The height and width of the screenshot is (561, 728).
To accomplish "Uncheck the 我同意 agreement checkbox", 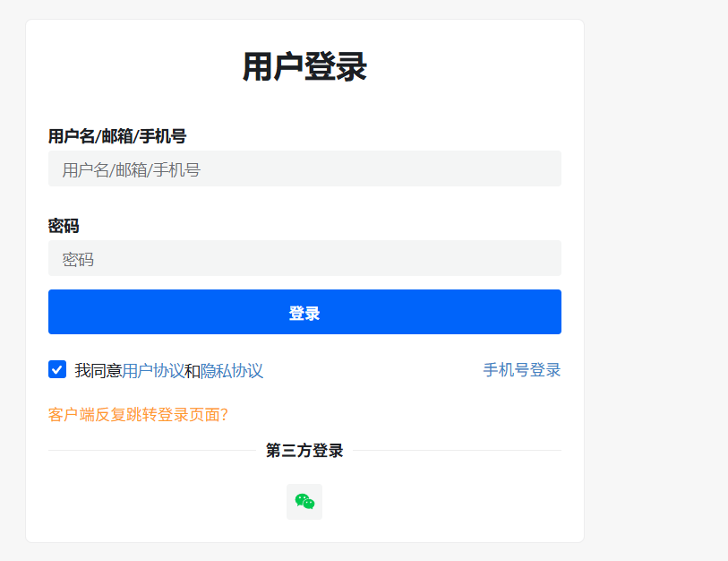I will click(57, 369).
